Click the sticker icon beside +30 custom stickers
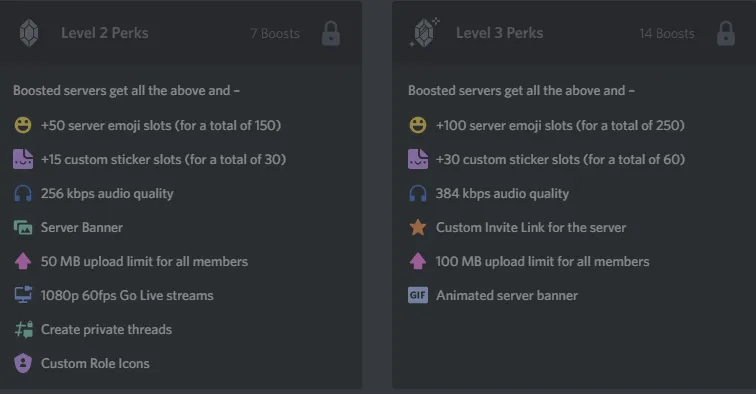The width and height of the screenshot is (756, 394). click(x=418, y=159)
